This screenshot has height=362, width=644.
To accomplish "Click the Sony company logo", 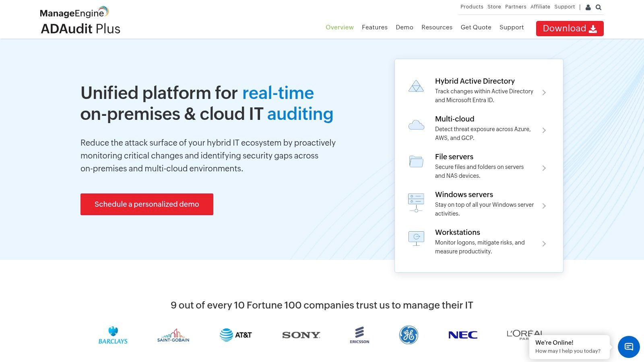I will pos(301,334).
